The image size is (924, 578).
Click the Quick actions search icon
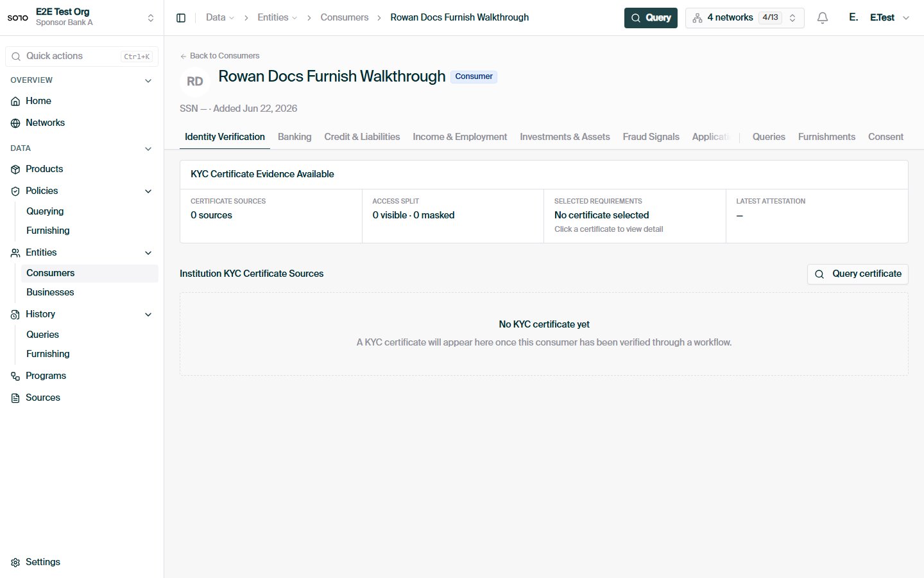click(16, 57)
